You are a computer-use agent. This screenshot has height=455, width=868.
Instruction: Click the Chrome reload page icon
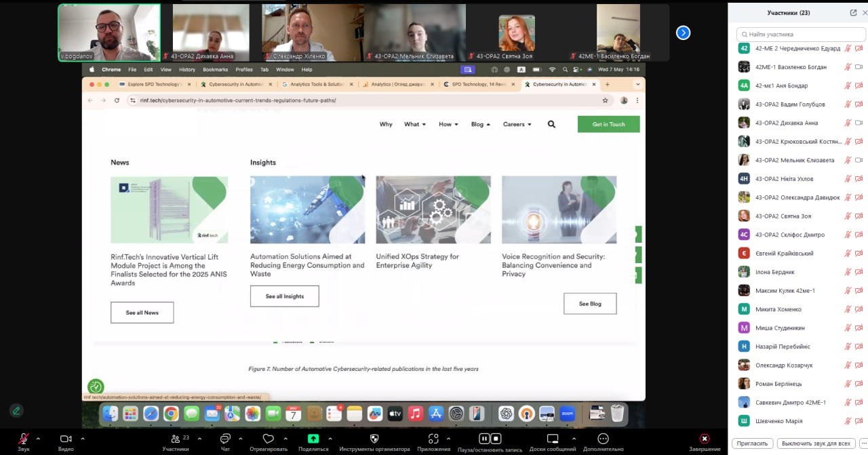pyautogui.click(x=117, y=100)
